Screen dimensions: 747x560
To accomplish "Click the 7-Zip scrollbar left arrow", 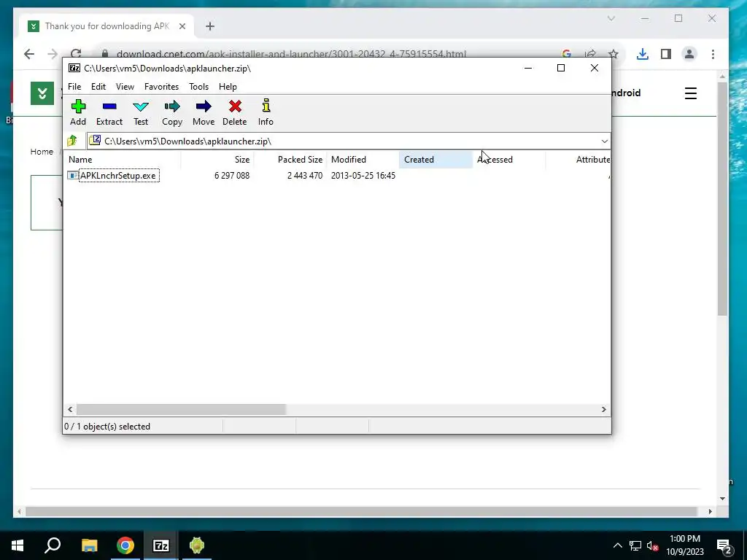I will coord(70,410).
